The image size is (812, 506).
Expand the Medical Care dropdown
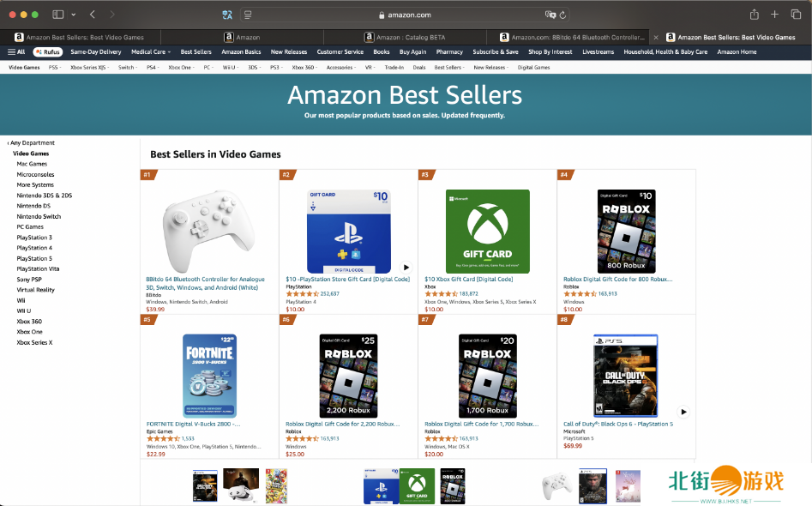(x=151, y=51)
